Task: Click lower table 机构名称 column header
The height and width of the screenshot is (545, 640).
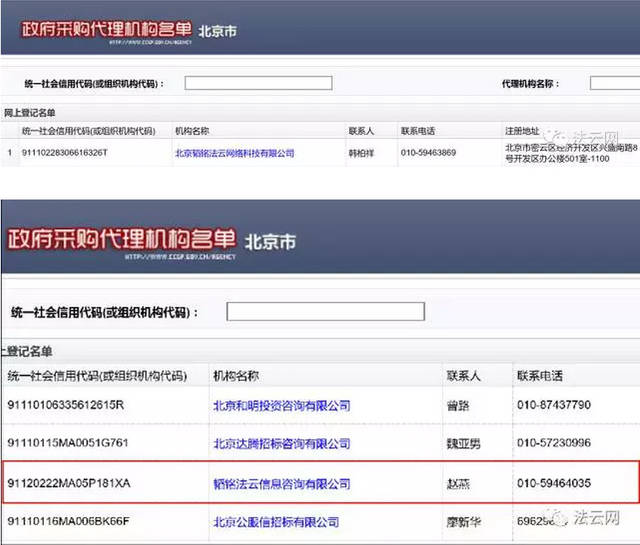Action: (x=236, y=376)
